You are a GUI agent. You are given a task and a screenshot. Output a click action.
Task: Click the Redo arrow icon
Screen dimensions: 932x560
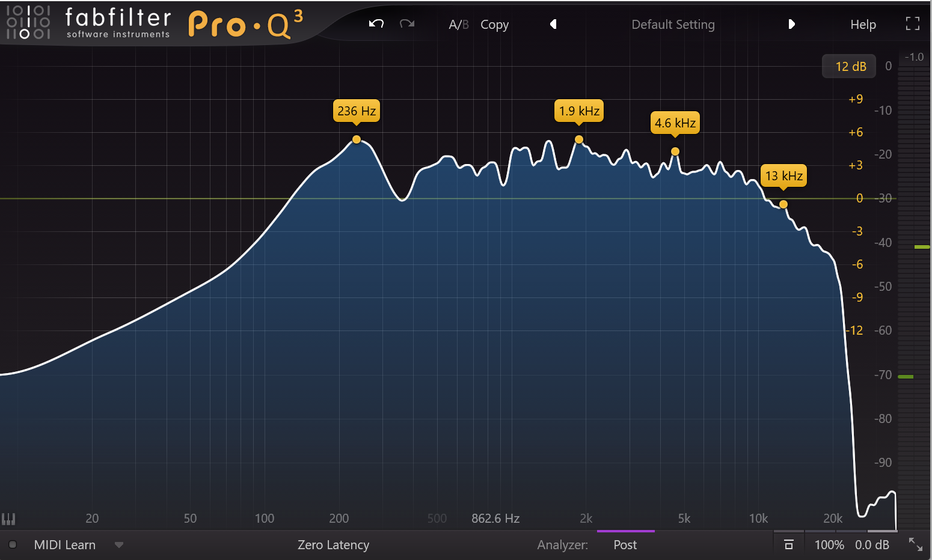[407, 24]
